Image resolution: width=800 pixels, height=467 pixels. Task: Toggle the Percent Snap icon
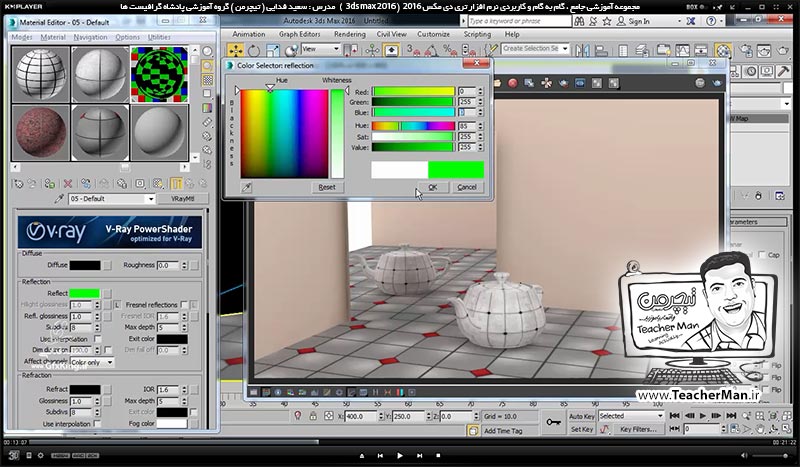tap(449, 50)
